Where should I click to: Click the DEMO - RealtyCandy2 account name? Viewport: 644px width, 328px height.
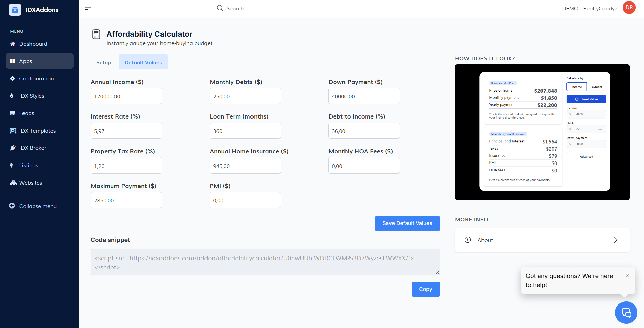tap(590, 8)
